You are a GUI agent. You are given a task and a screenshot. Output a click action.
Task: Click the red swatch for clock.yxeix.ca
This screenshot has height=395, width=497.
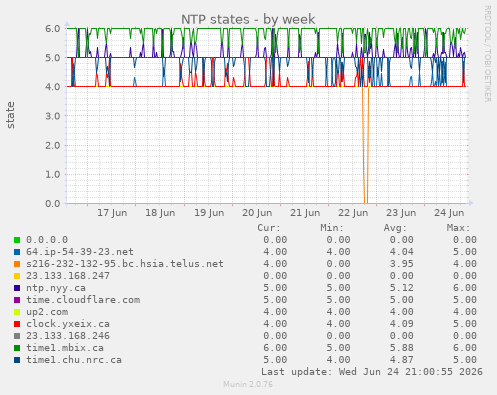17,324
